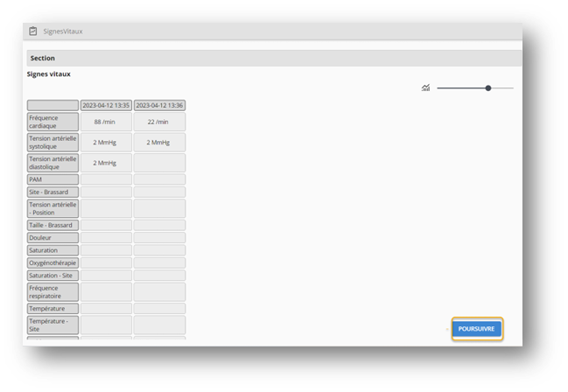Viewport: 568px width, 392px height.
Task: Click the Section header bar
Action: [273, 58]
